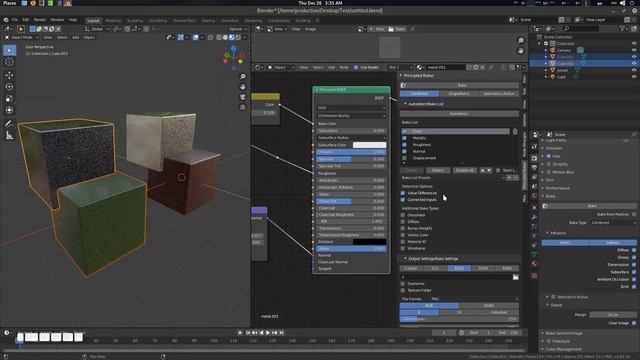Switch to the UV Editing workspace tab
The width and height of the screenshot is (640, 360).
click(158, 20)
